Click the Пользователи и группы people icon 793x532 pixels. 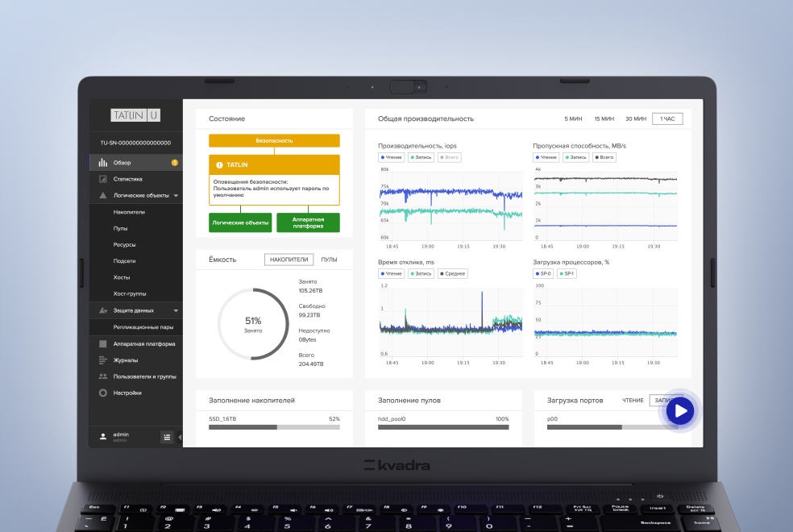pyautogui.click(x=102, y=376)
